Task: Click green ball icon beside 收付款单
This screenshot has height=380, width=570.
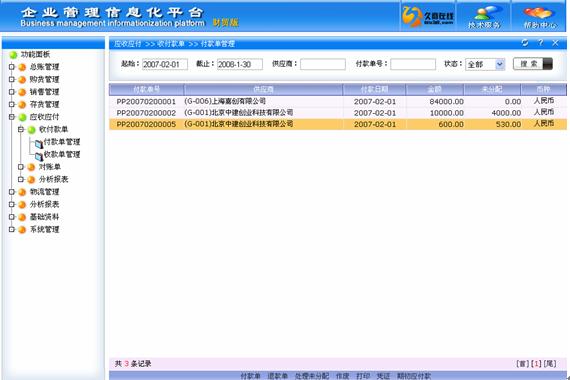Action: coord(32,130)
